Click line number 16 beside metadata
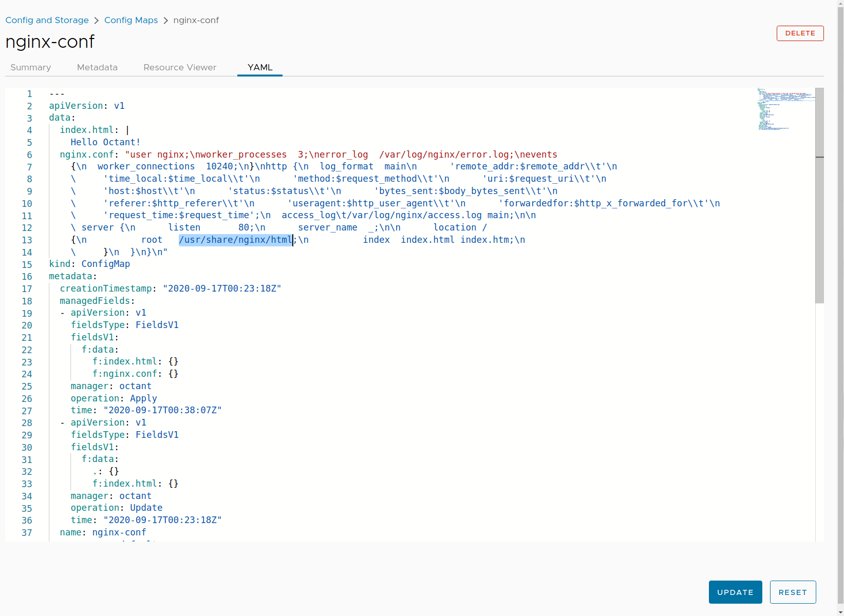The image size is (844, 616). pyautogui.click(x=27, y=277)
